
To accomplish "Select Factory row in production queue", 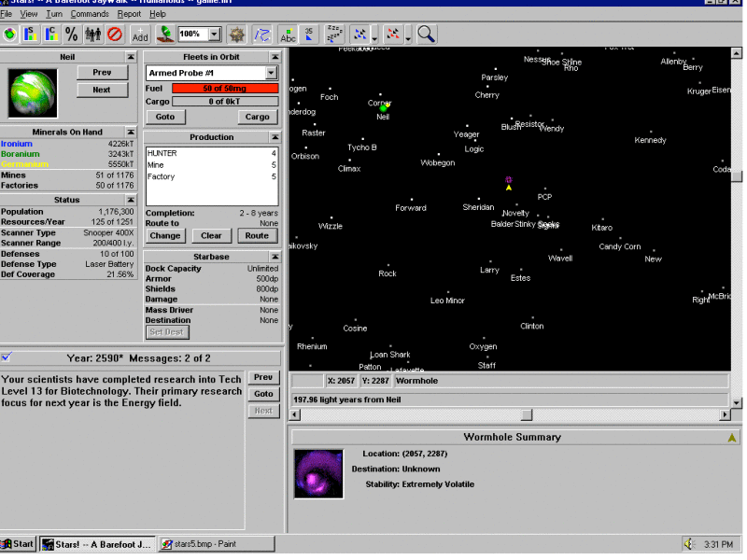I will click(x=212, y=176).
